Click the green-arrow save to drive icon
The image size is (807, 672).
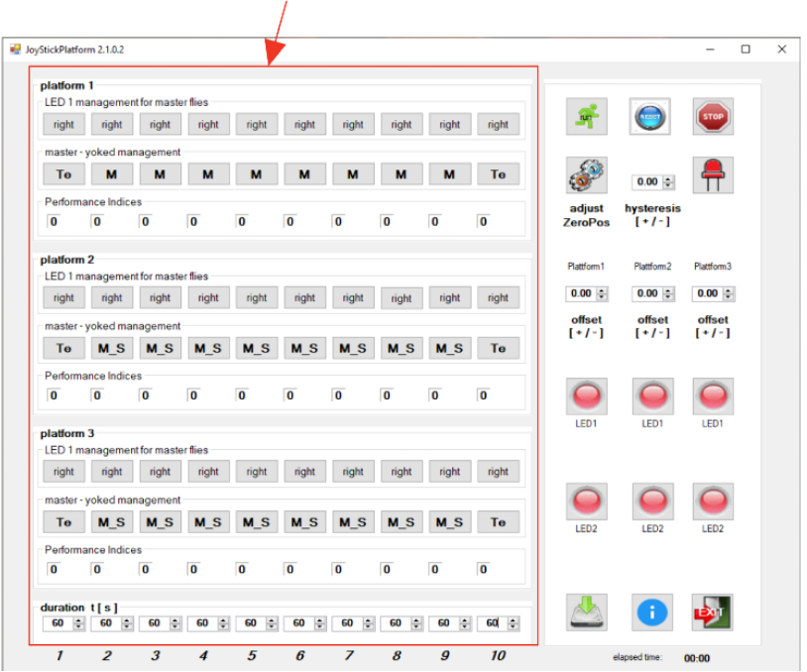pos(585,612)
